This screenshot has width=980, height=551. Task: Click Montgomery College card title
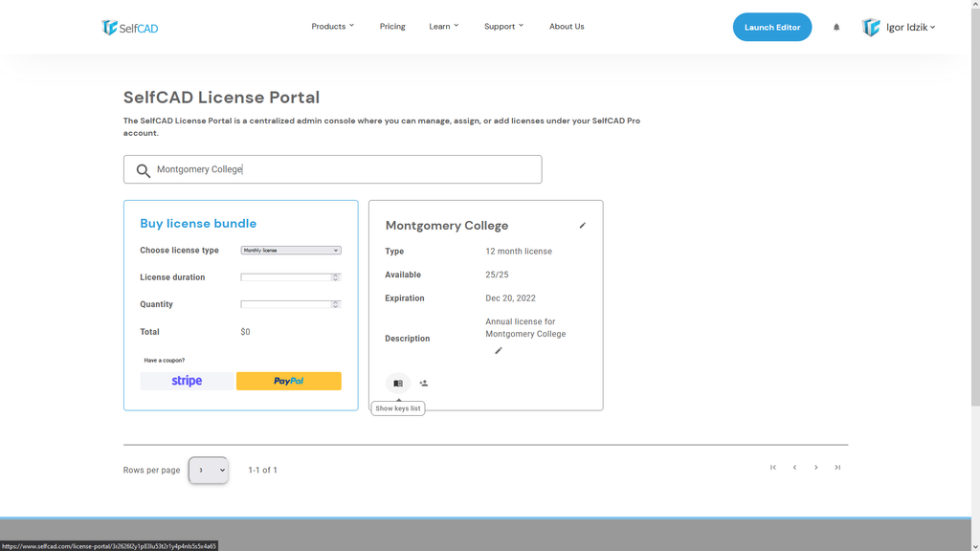tap(446, 226)
